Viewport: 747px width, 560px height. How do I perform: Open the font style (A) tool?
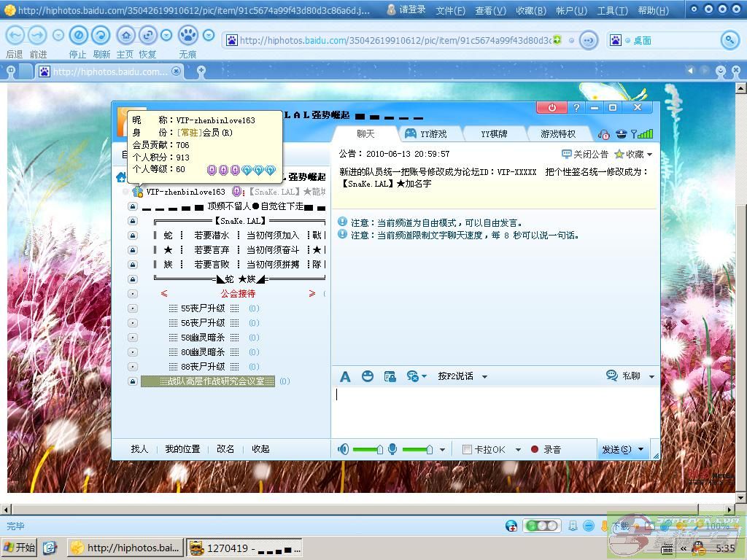(x=345, y=376)
